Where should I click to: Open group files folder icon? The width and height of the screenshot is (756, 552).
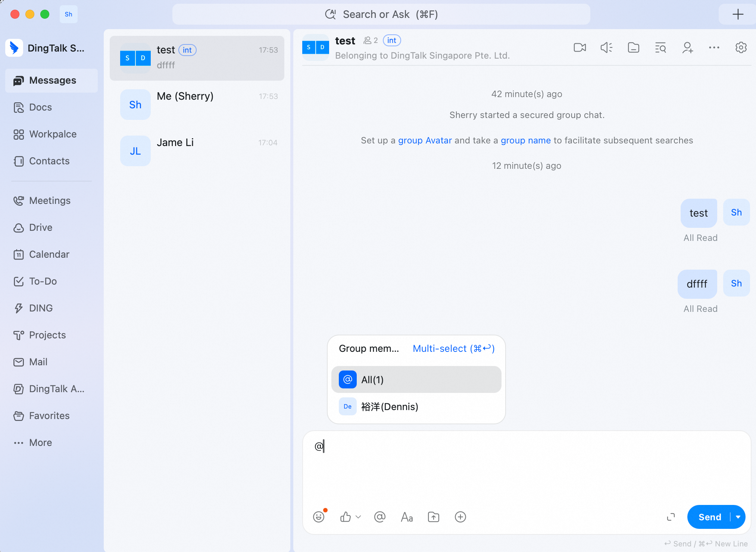tap(633, 48)
